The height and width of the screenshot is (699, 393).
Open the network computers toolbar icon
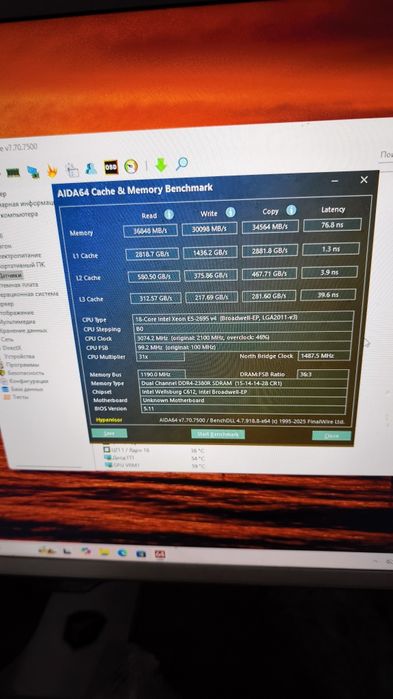click(33, 172)
